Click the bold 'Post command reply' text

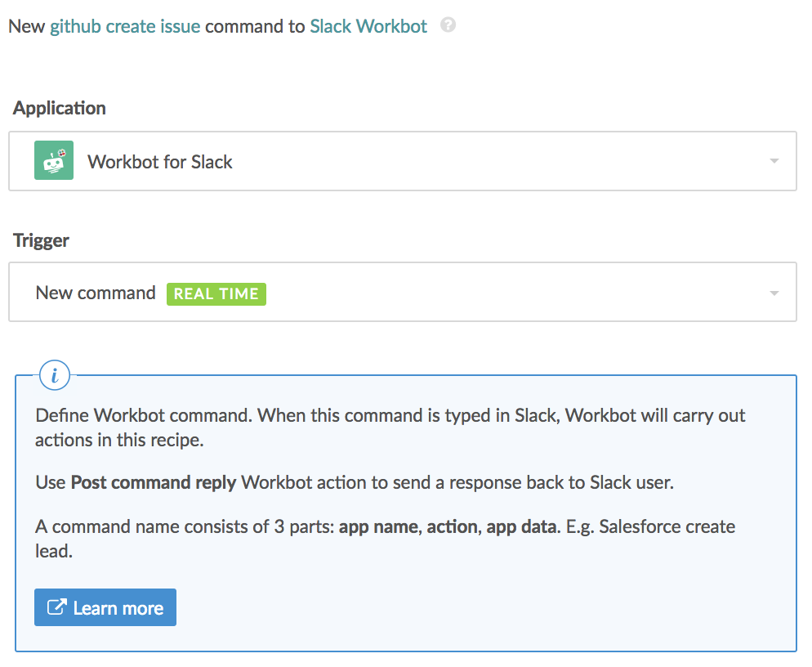[x=154, y=482]
